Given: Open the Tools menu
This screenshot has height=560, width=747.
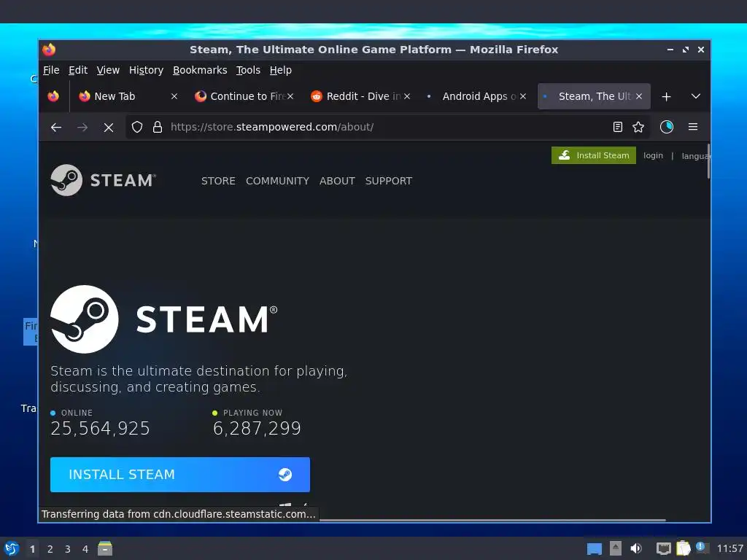Looking at the screenshot, I should click(x=248, y=70).
